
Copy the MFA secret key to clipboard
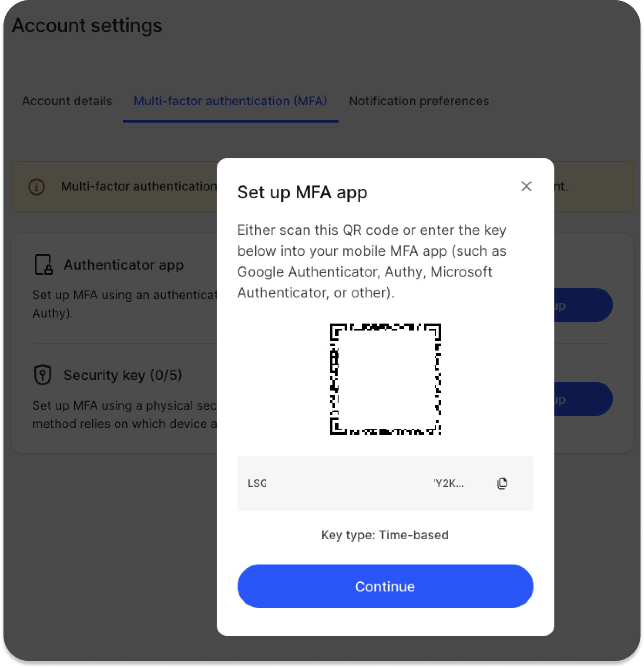point(502,483)
